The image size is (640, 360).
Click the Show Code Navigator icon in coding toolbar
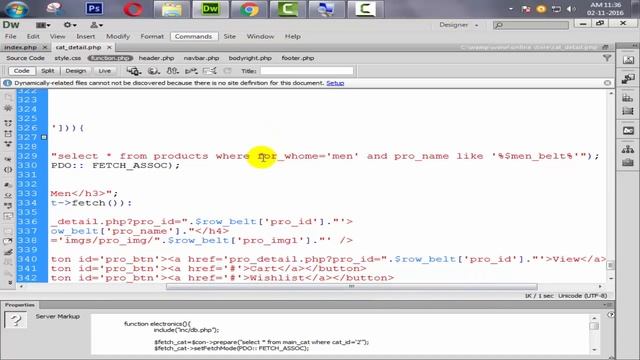8,108
